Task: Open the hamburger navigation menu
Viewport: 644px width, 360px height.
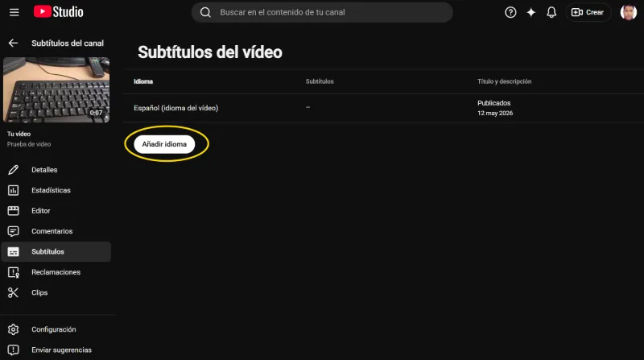Action: (14, 12)
